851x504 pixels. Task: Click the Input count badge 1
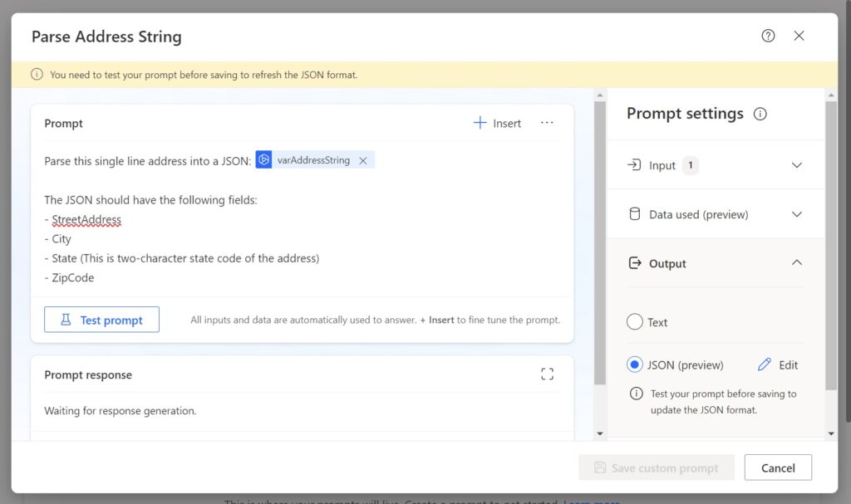691,165
